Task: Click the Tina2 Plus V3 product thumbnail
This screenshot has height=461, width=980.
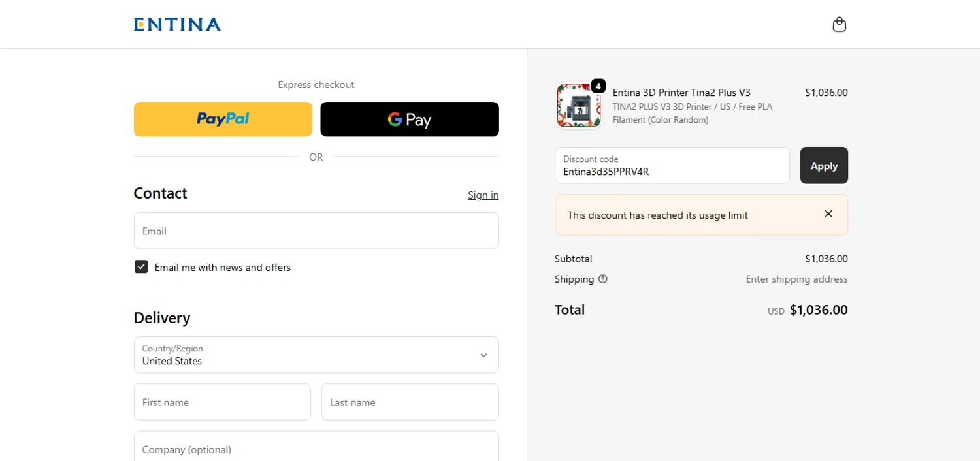Action: (x=578, y=106)
